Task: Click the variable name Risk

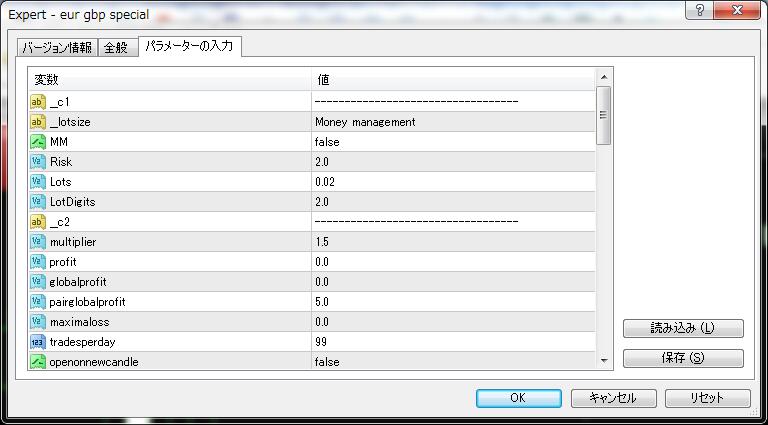Action: click(x=61, y=162)
